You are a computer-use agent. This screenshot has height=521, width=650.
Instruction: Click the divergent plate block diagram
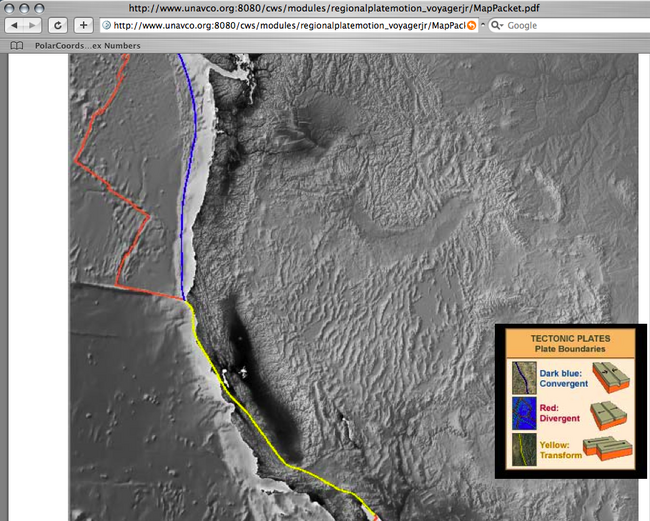610,413
